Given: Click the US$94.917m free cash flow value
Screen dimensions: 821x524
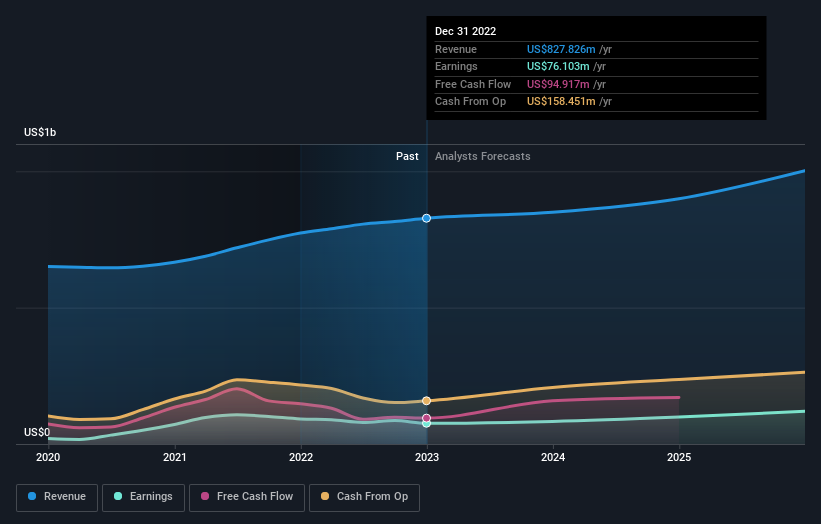Looking at the screenshot, I should pyautogui.click(x=558, y=84).
